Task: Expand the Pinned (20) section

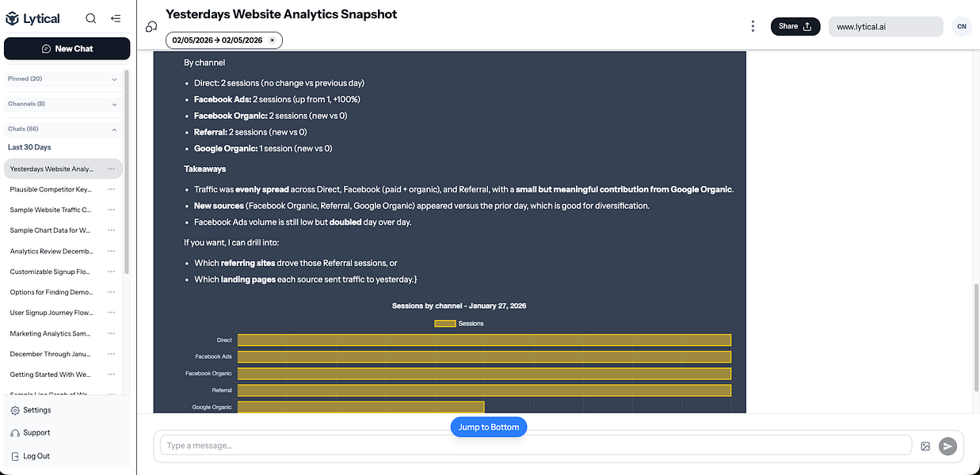Action: (114, 79)
